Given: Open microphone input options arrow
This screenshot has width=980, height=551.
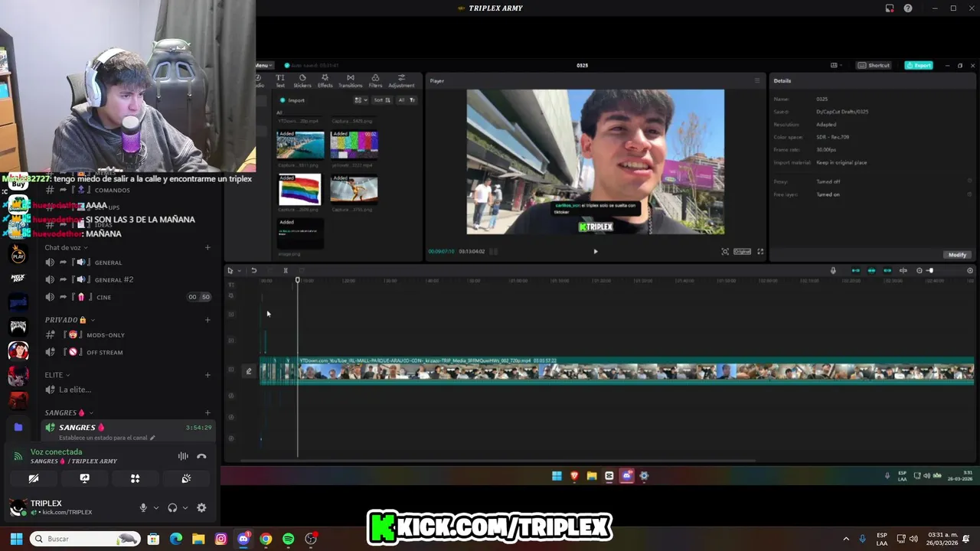Looking at the screenshot, I should [156, 507].
